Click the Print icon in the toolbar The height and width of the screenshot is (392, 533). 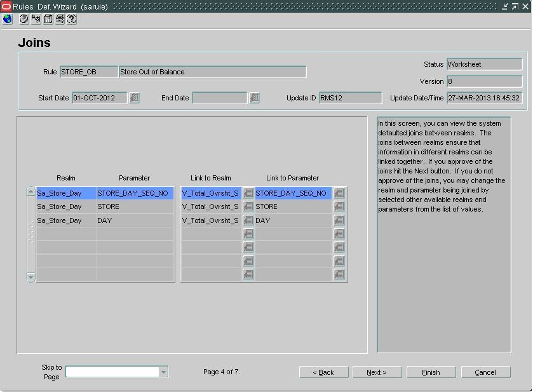(60, 19)
